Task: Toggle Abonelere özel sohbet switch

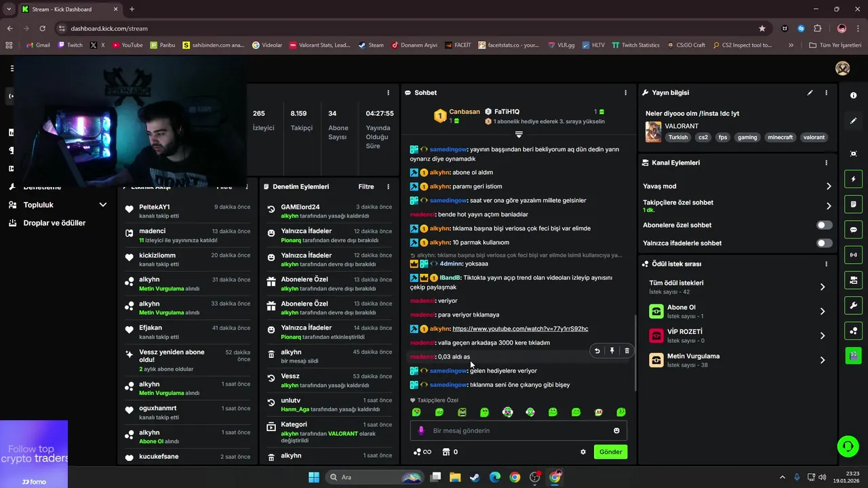Action: click(825, 225)
